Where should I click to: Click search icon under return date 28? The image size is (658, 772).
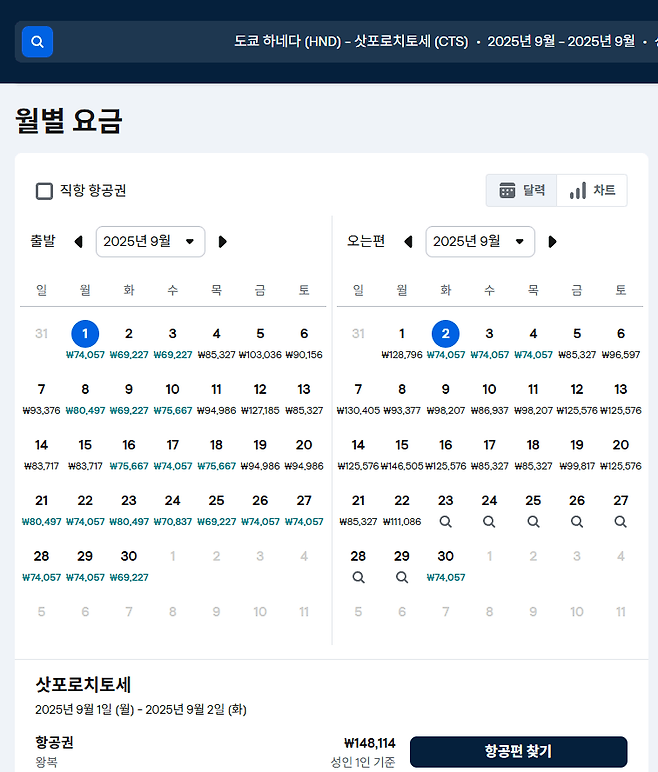[x=358, y=577]
